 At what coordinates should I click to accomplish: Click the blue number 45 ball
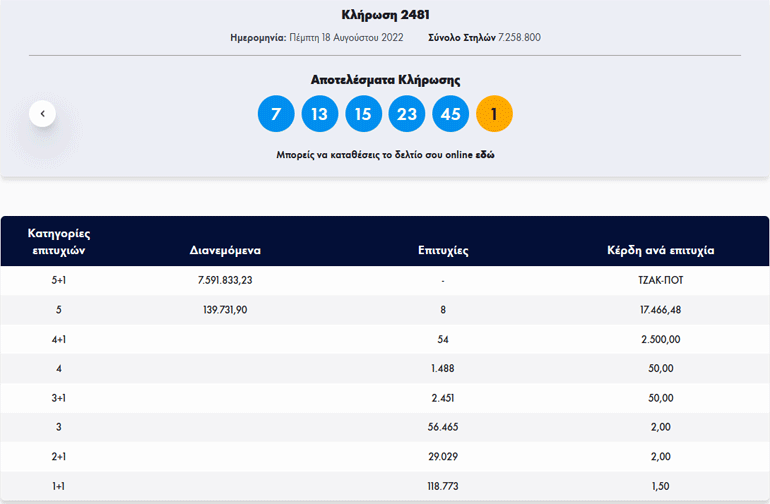click(451, 114)
